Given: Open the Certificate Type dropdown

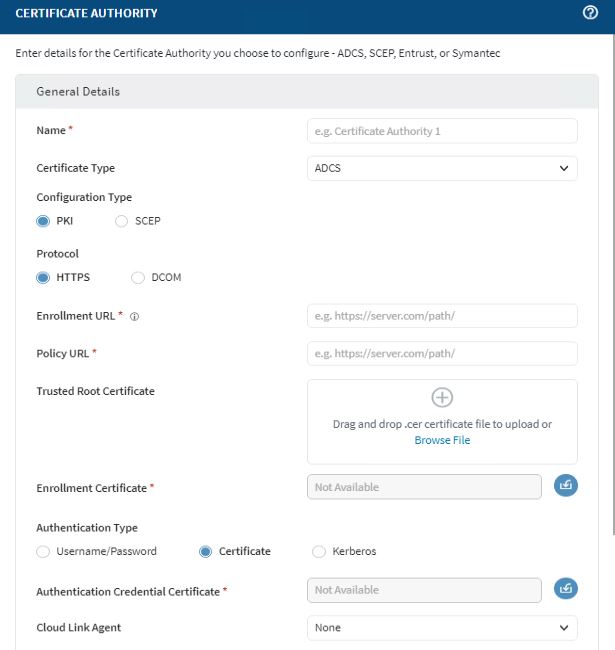Looking at the screenshot, I should (x=442, y=168).
